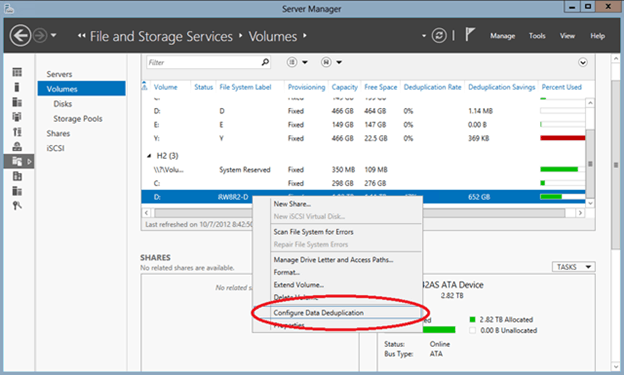Screen dimensions: 624x375
Task: Click the green 2.82 TB Allocated swatch
Action: pos(472,319)
